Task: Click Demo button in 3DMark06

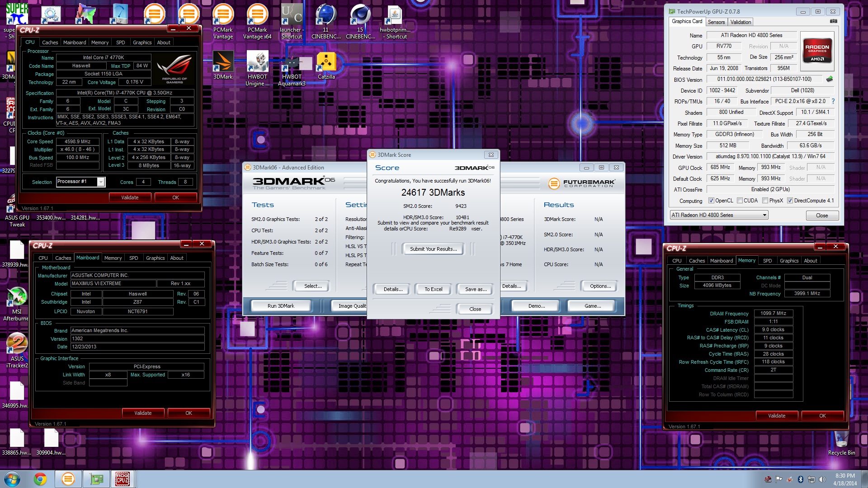Action: pyautogui.click(x=537, y=306)
